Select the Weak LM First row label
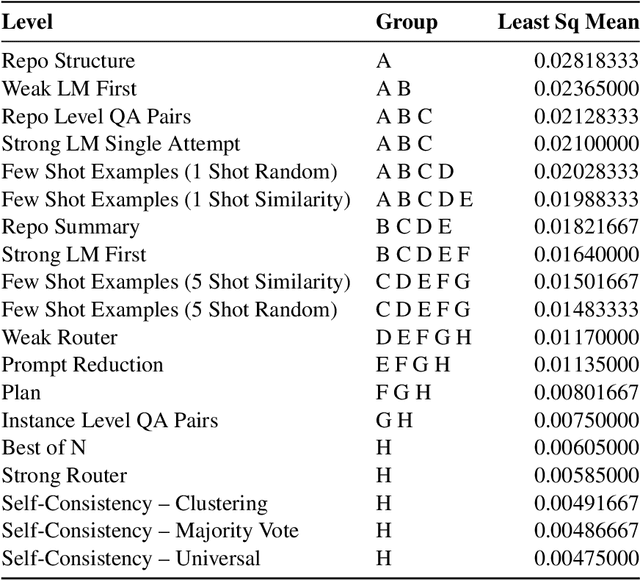Image resolution: width=640 pixels, height=580 pixels. [69, 89]
